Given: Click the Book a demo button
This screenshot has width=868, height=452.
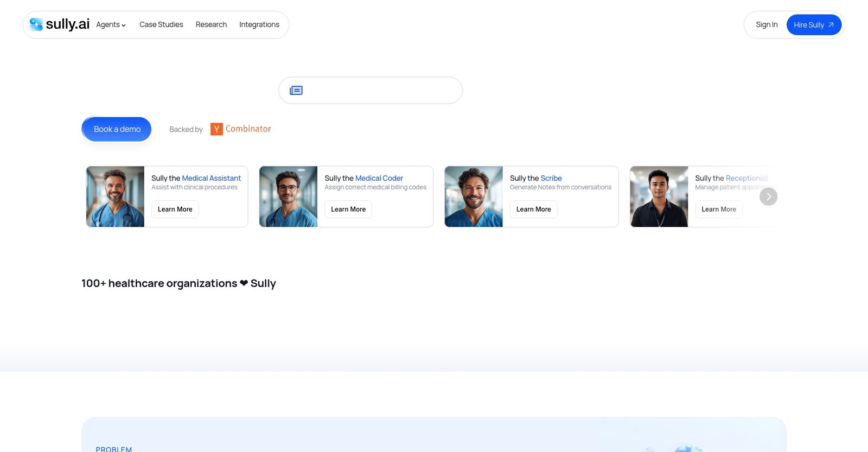Looking at the screenshot, I should click(117, 130).
